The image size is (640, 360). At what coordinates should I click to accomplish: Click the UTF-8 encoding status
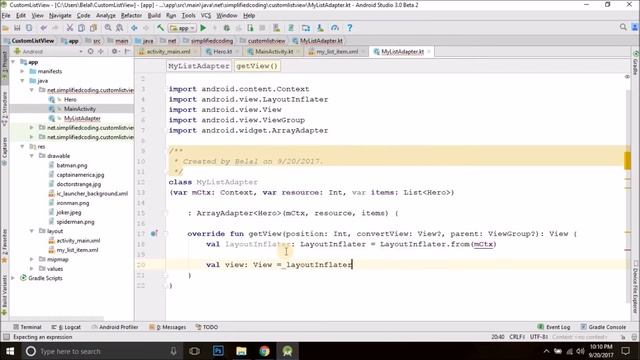pos(539,337)
